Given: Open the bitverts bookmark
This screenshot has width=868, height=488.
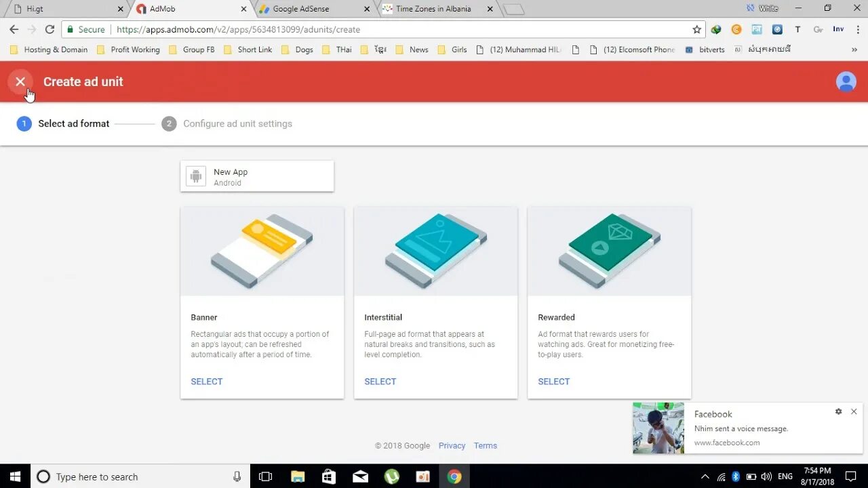Looking at the screenshot, I should coord(705,49).
